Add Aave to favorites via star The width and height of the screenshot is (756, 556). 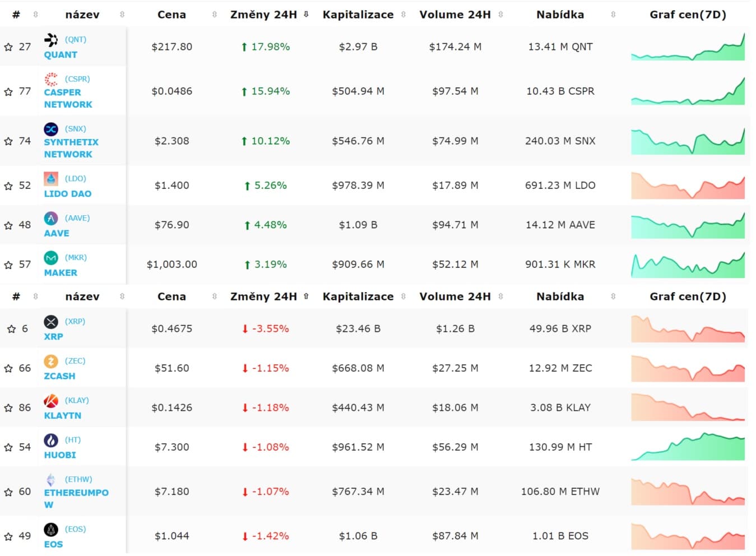tap(8, 225)
